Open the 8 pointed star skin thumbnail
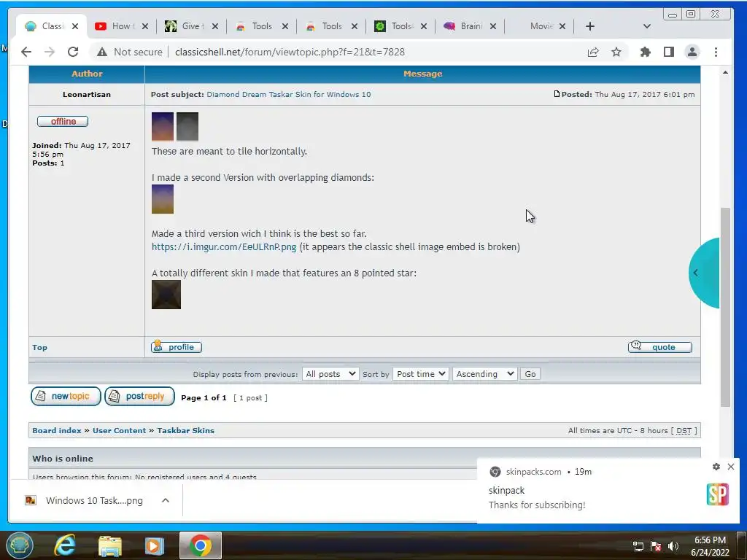This screenshot has height=560, width=747. (x=166, y=295)
